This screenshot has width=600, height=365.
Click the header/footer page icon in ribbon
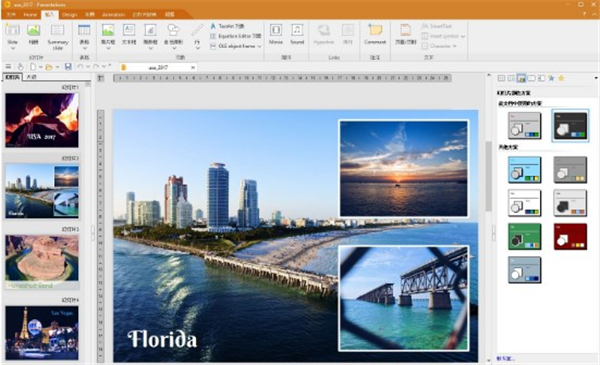pyautogui.click(x=405, y=34)
